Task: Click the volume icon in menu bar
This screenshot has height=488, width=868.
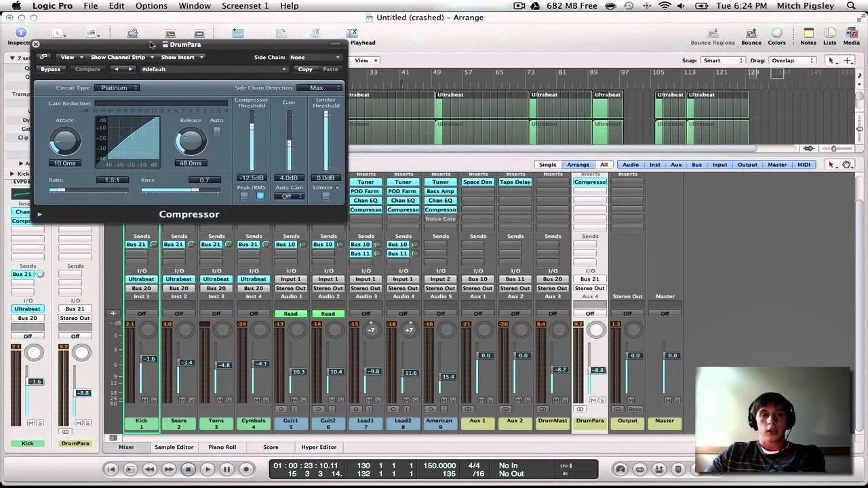Action: tap(681, 6)
